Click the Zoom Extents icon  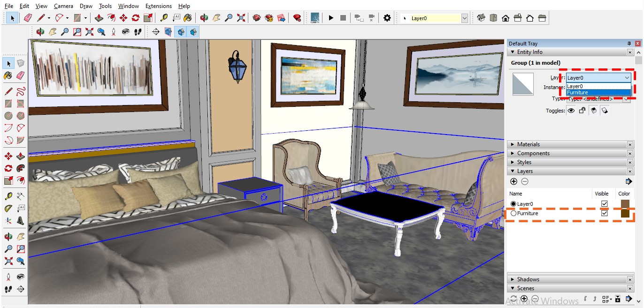coord(241,18)
